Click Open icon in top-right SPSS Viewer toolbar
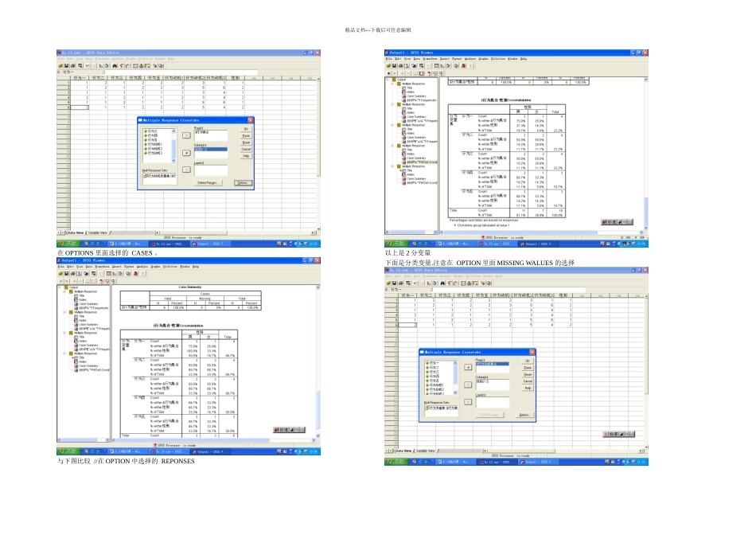 point(388,65)
